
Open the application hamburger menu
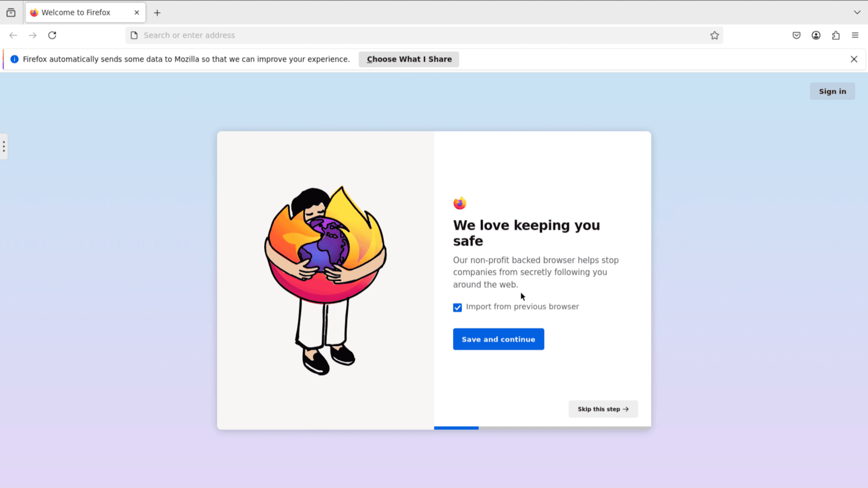855,35
